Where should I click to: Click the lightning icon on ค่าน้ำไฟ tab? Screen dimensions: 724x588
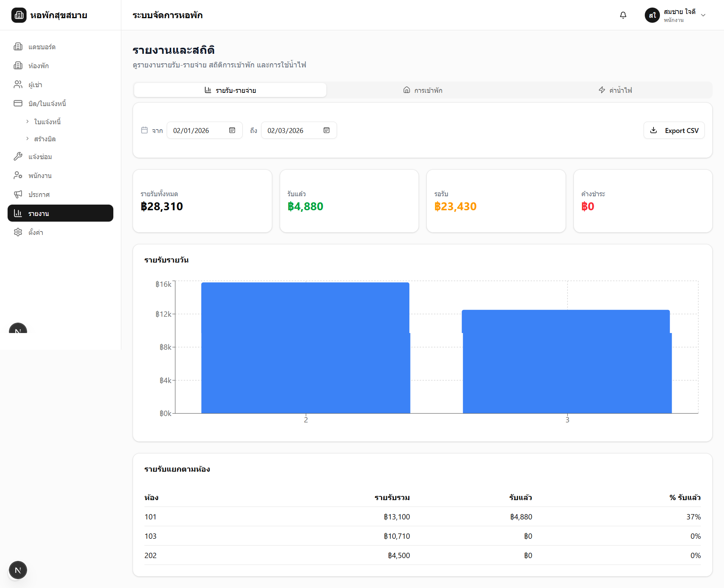tap(602, 90)
